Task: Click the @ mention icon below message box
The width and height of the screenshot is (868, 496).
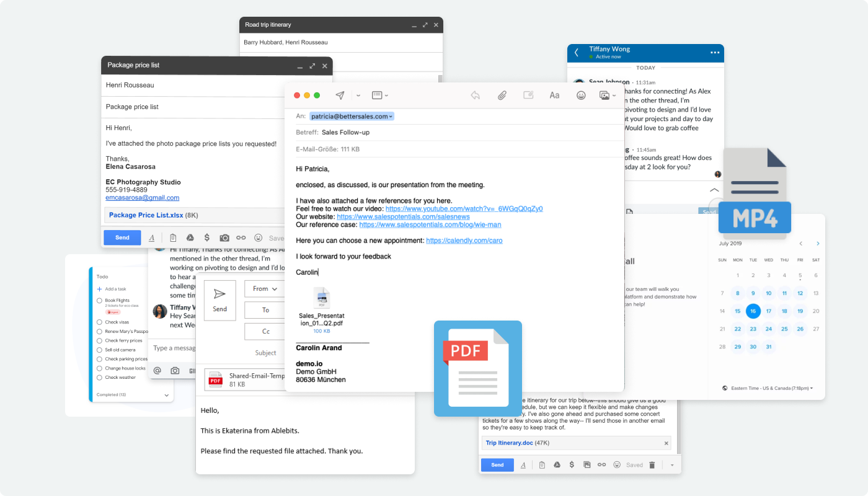Action: [x=157, y=371]
